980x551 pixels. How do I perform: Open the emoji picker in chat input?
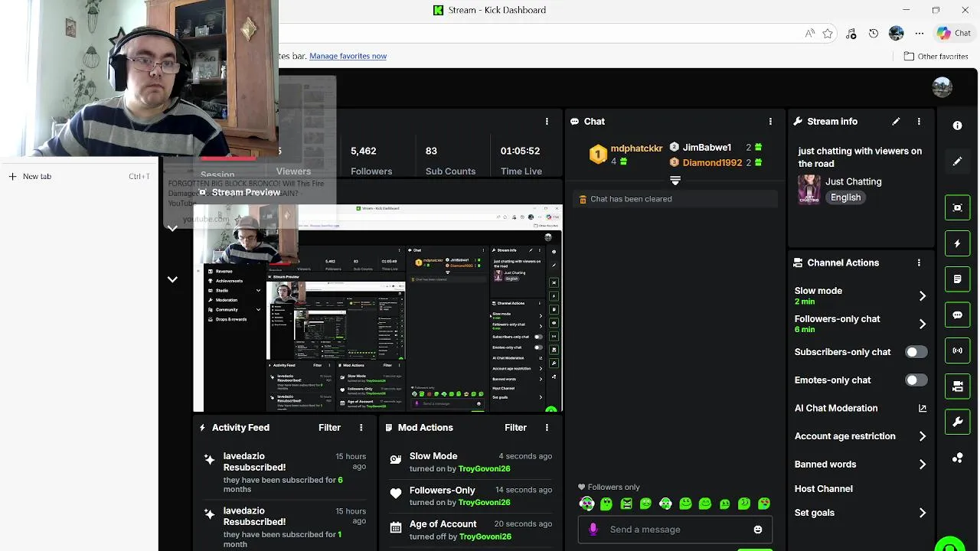[x=758, y=530]
